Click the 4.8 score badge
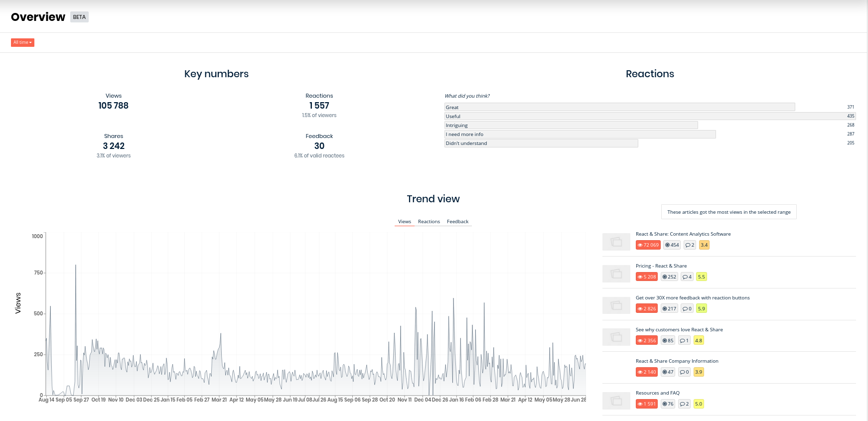Image resolution: width=868 pixels, height=421 pixels. (x=699, y=341)
